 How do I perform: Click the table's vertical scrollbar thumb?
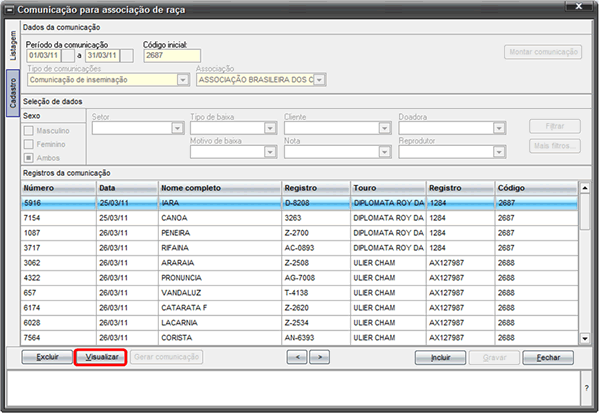pos(585,212)
